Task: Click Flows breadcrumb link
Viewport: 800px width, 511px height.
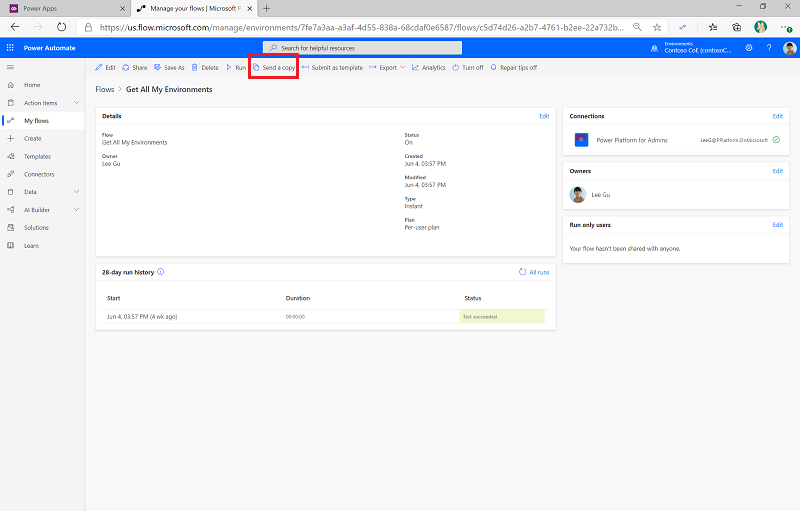Action: 105,89
